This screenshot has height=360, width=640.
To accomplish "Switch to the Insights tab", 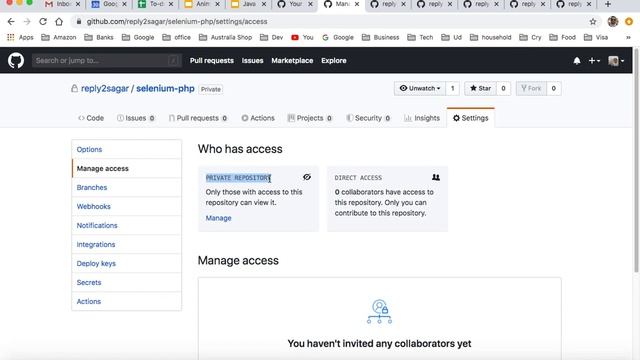I will tap(422, 118).
